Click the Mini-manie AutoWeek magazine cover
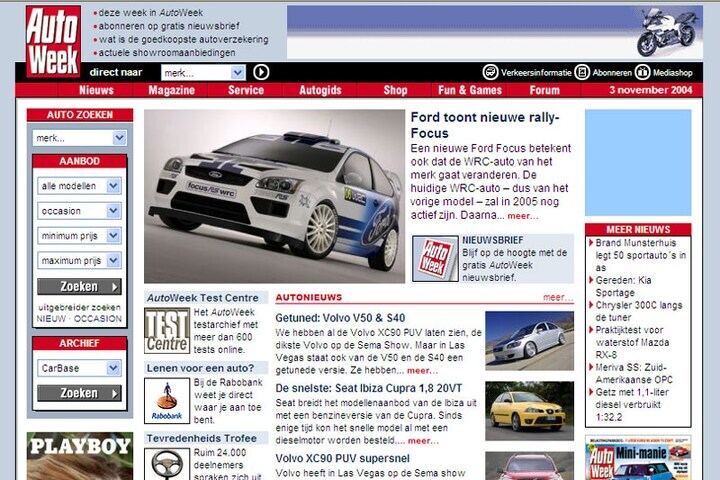Screen dimensions: 720x480 pyautogui.click(x=638, y=458)
